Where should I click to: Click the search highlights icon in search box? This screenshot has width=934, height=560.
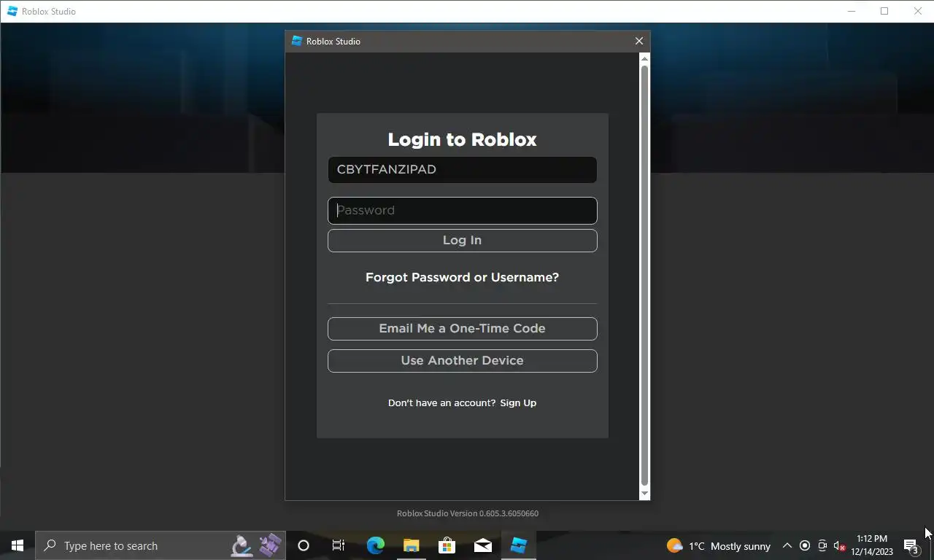(x=257, y=545)
